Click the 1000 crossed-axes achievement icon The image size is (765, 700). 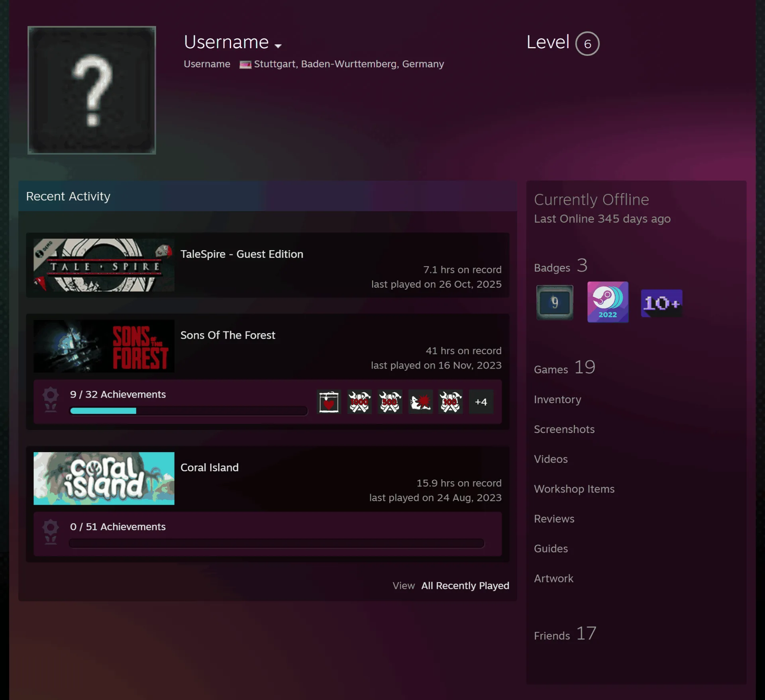pos(359,402)
